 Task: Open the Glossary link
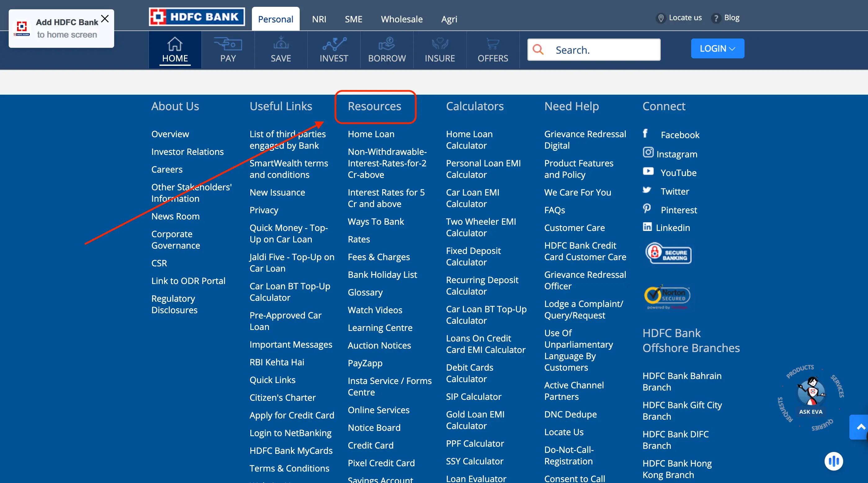(x=365, y=292)
